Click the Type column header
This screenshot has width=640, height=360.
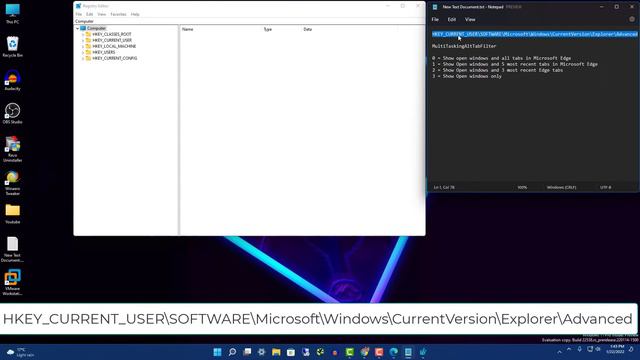tap(267, 29)
